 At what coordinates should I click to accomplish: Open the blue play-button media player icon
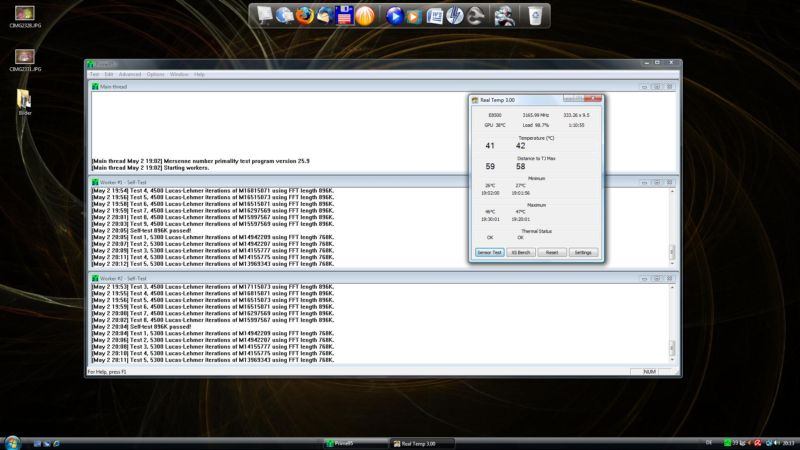click(x=394, y=16)
